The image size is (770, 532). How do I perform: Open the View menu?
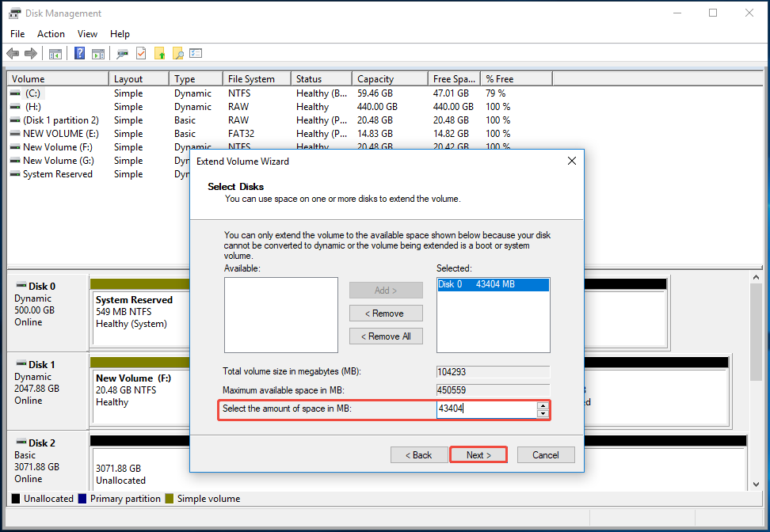(x=87, y=34)
